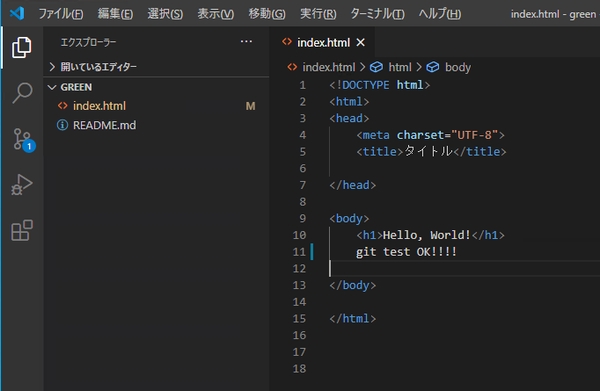Screen dimensions: 600x391
Task: Click the index.html breadcrumb segment
Action: tap(329, 67)
